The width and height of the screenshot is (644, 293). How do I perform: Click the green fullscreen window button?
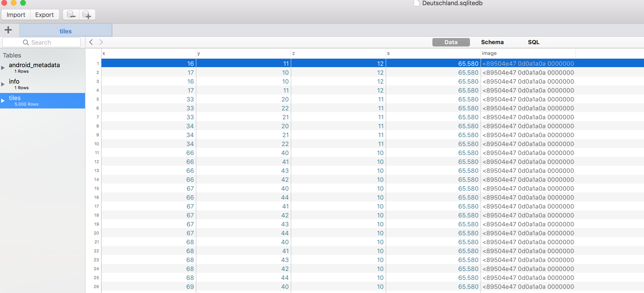(x=23, y=3)
